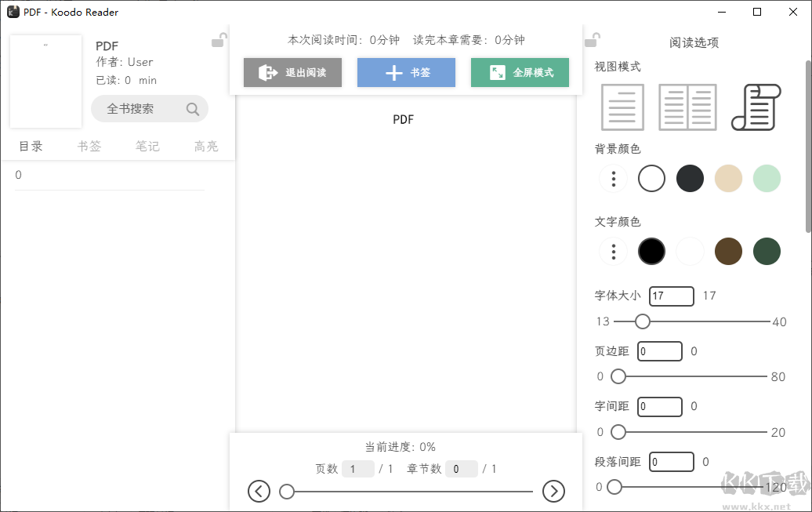Click the 页边距 input field
Screen dimensions: 812x512
point(660,352)
